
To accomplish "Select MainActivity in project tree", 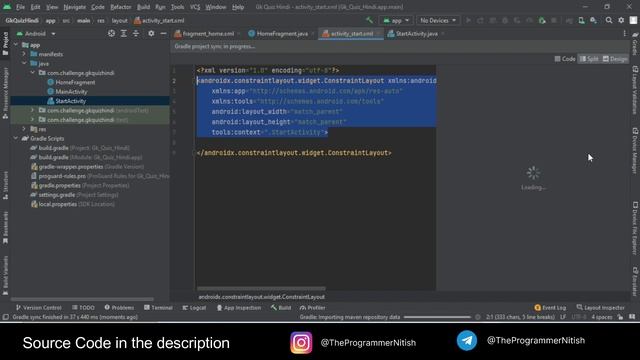I will (x=71, y=91).
